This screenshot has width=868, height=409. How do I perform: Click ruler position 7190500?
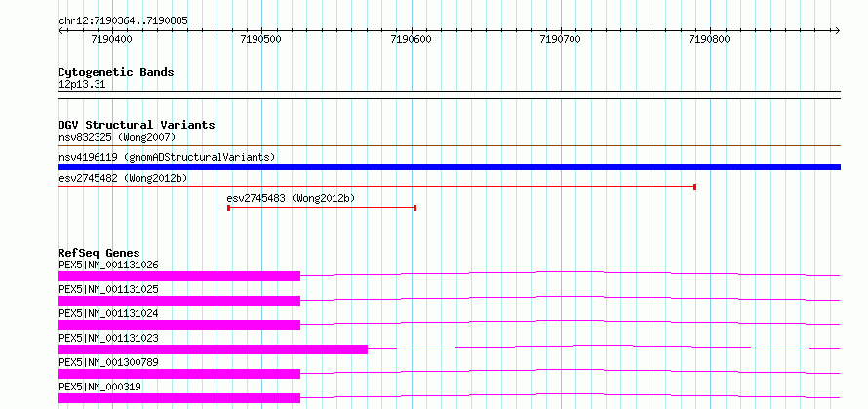click(x=261, y=39)
